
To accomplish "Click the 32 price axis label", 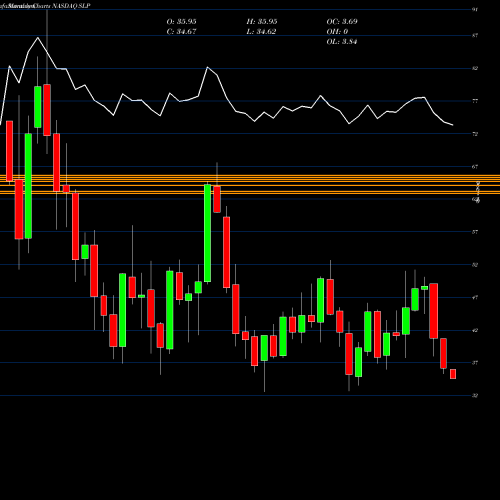I will point(475,396).
